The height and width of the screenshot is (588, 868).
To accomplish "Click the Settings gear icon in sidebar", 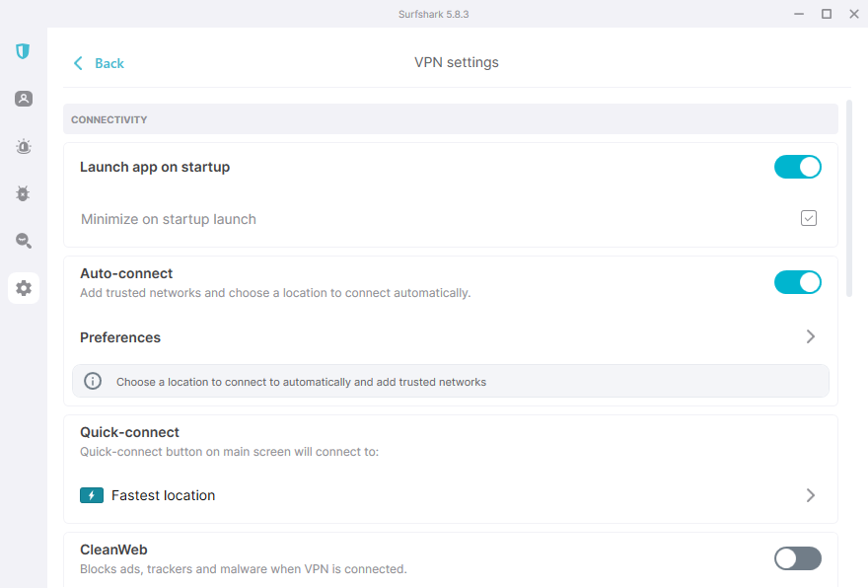I will tap(24, 288).
